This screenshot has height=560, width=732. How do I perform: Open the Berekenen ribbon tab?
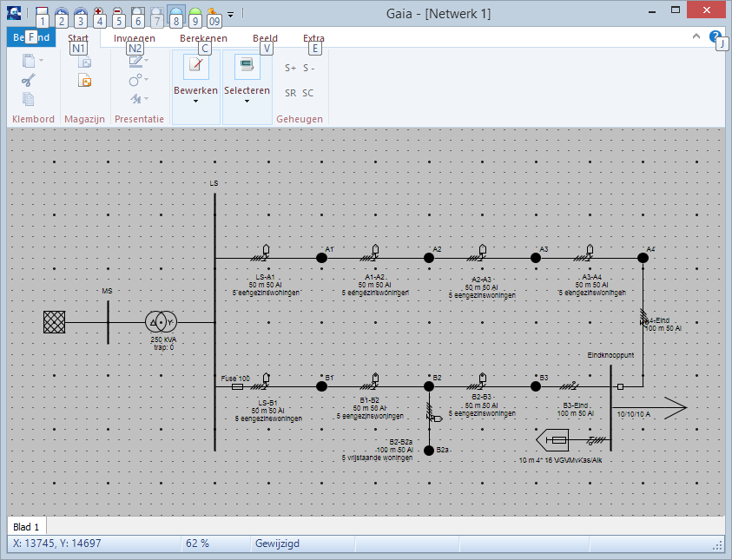click(x=203, y=38)
